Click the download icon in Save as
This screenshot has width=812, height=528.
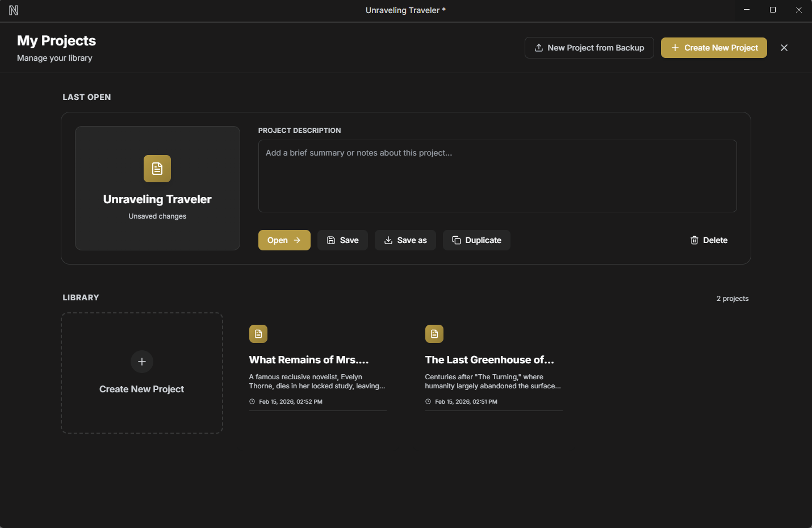[389, 240]
